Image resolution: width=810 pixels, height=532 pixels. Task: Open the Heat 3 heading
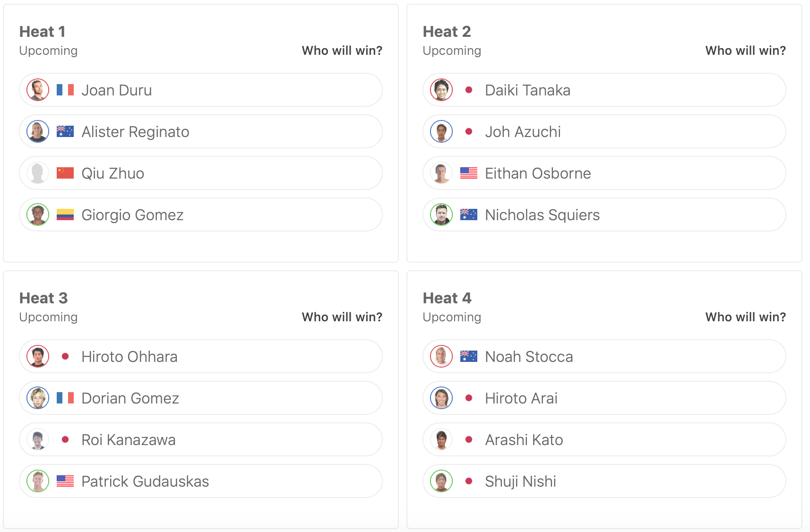click(x=43, y=298)
